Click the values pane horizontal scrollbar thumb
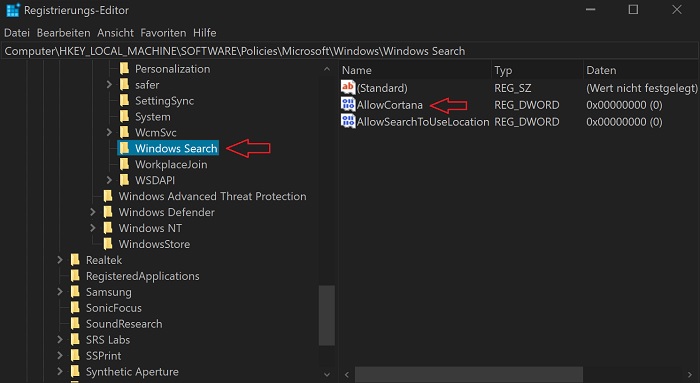This screenshot has height=383, width=700. [x=469, y=375]
